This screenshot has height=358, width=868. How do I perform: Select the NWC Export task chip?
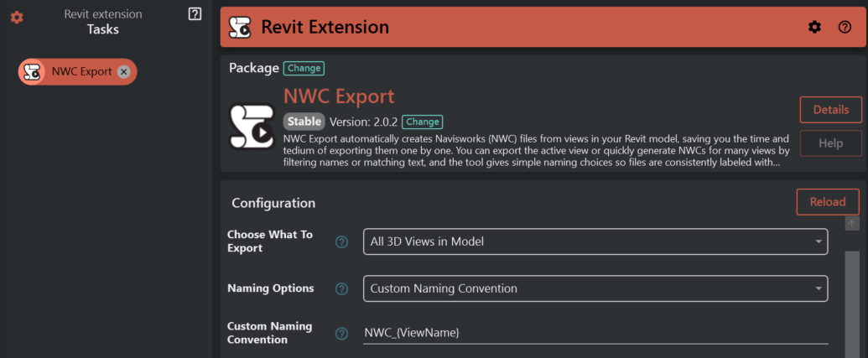pos(77,71)
